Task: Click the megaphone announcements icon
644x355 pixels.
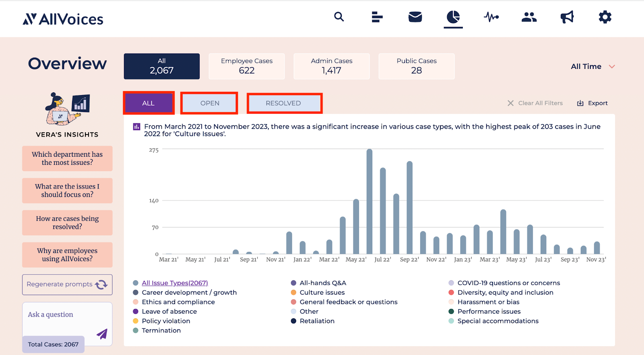Action: pos(567,17)
